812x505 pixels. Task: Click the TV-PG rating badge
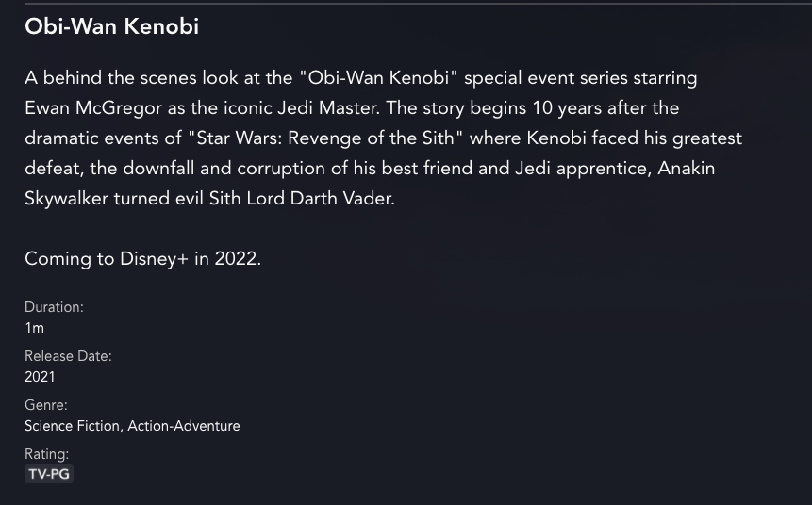[x=49, y=474]
